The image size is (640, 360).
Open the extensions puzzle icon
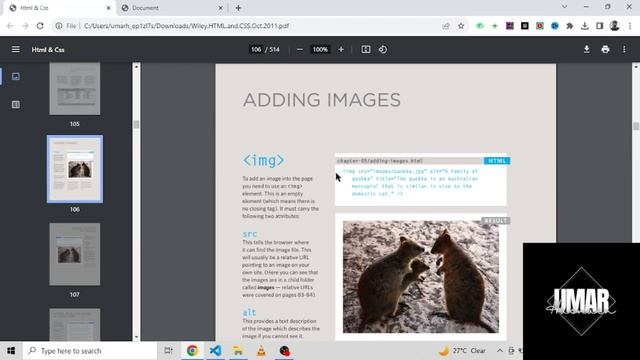(569, 26)
